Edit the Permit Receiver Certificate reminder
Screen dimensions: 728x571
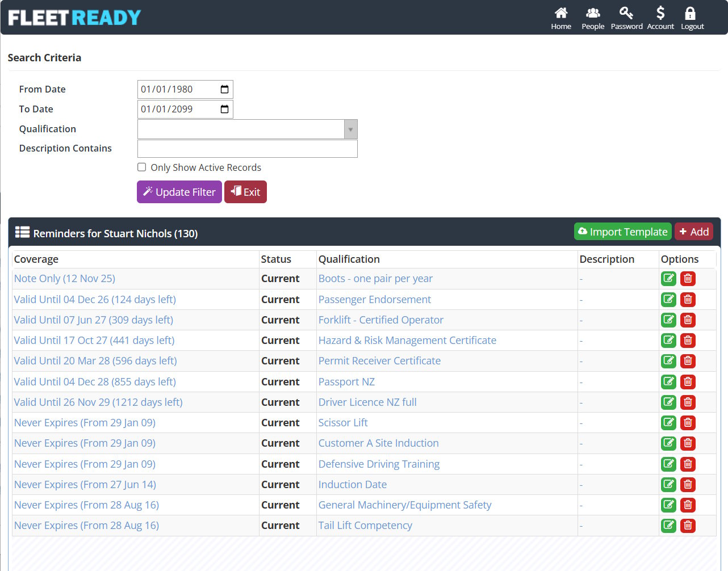[x=669, y=361]
